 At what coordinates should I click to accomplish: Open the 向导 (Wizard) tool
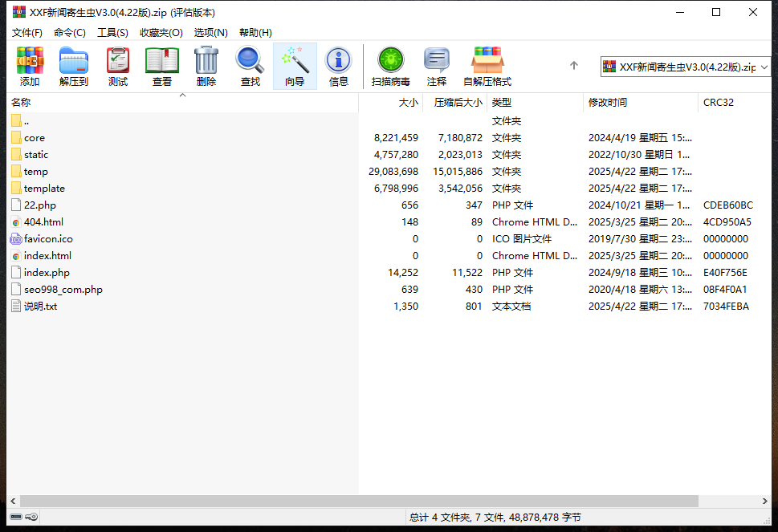tap(295, 66)
